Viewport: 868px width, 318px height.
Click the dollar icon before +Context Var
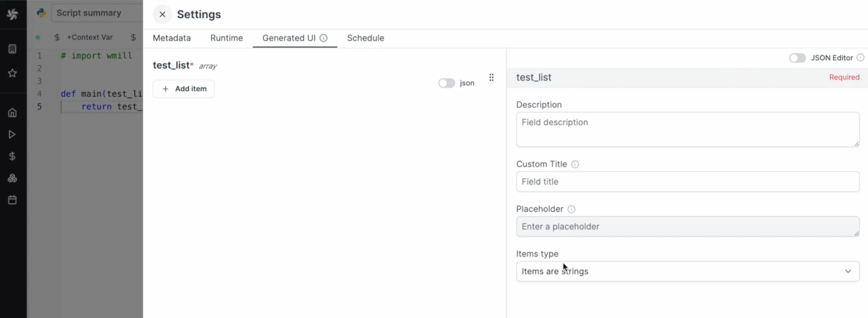tap(57, 37)
